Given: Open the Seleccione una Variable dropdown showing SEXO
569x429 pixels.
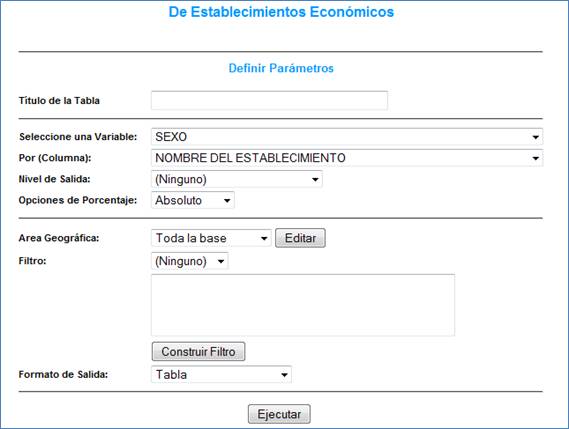Looking at the screenshot, I should click(347, 137).
